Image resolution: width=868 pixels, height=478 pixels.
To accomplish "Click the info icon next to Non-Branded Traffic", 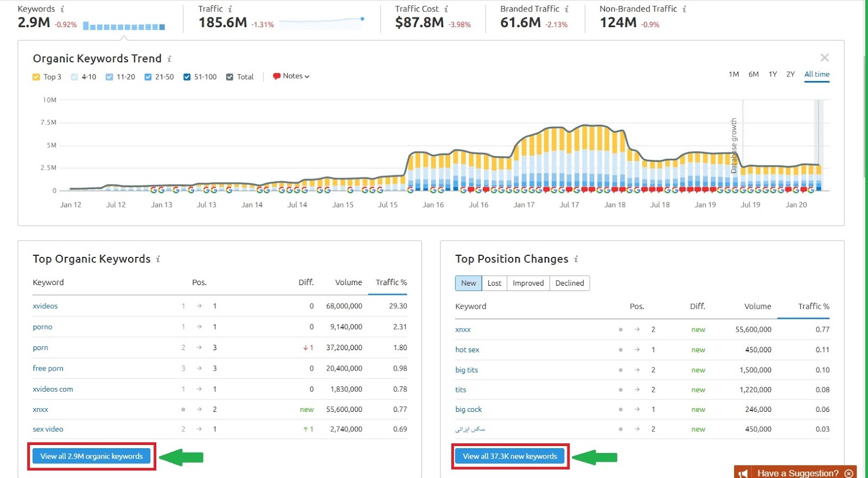I will 684,9.
